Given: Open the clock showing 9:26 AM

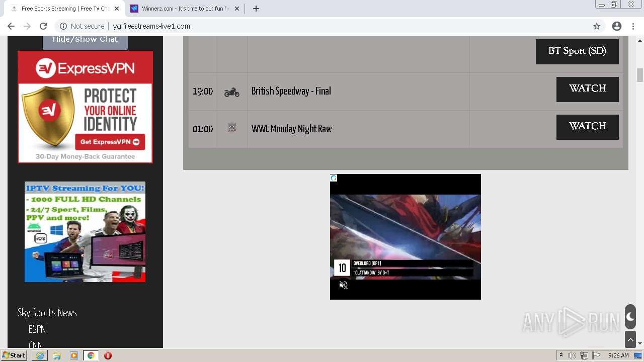Looking at the screenshot, I should 618,355.
